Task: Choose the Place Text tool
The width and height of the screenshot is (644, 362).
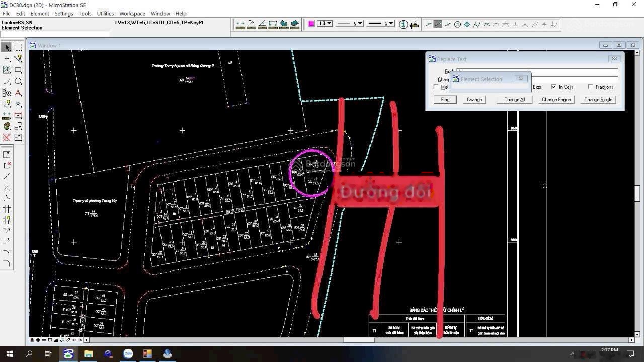Action: pyautogui.click(x=18, y=93)
